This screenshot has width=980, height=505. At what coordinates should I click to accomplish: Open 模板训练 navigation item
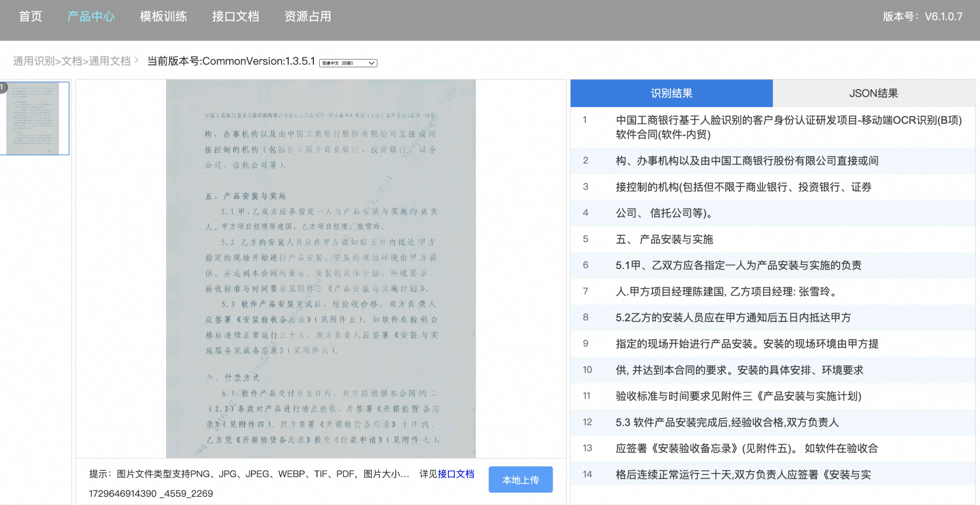click(x=163, y=16)
